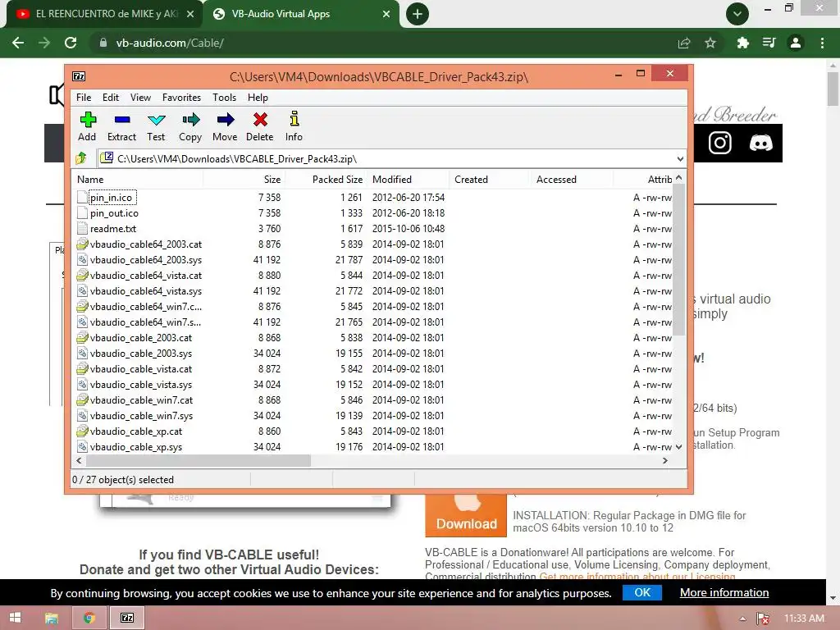Open the Favorites menu
Screen dimensions: 840x630
(x=181, y=98)
